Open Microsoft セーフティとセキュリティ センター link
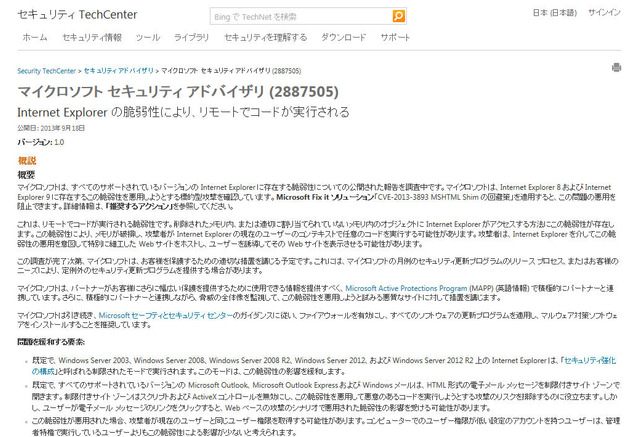Viewport: 640px width, 437px height. tap(166, 315)
